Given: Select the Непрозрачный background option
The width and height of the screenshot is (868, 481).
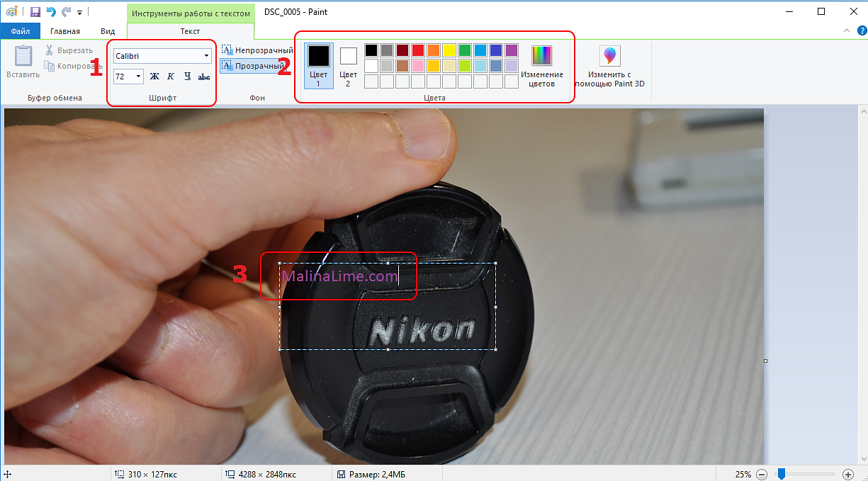Looking at the screenshot, I should [x=257, y=50].
